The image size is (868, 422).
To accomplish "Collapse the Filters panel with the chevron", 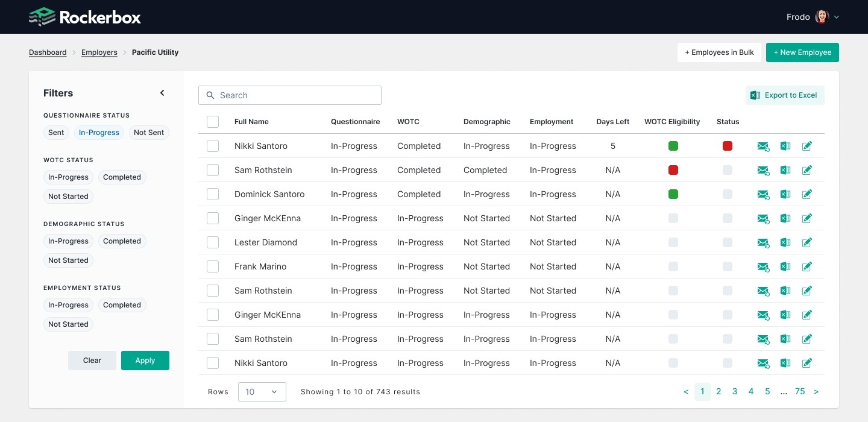I will (x=162, y=93).
